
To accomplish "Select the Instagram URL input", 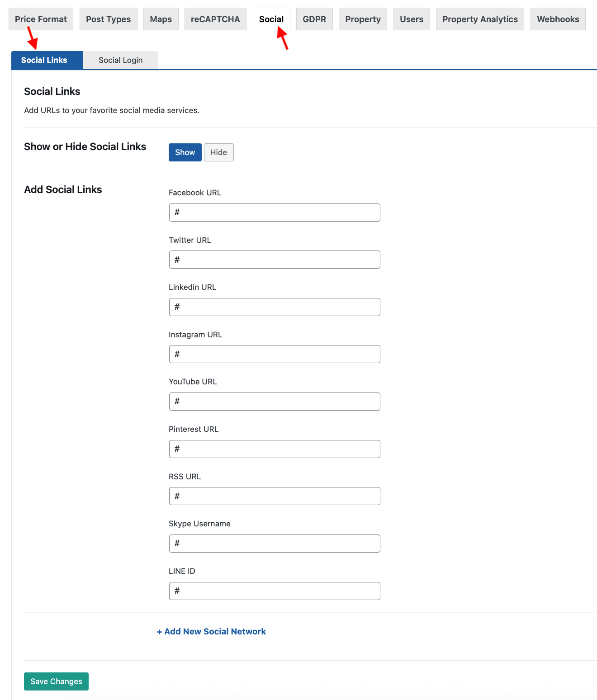I will point(275,354).
